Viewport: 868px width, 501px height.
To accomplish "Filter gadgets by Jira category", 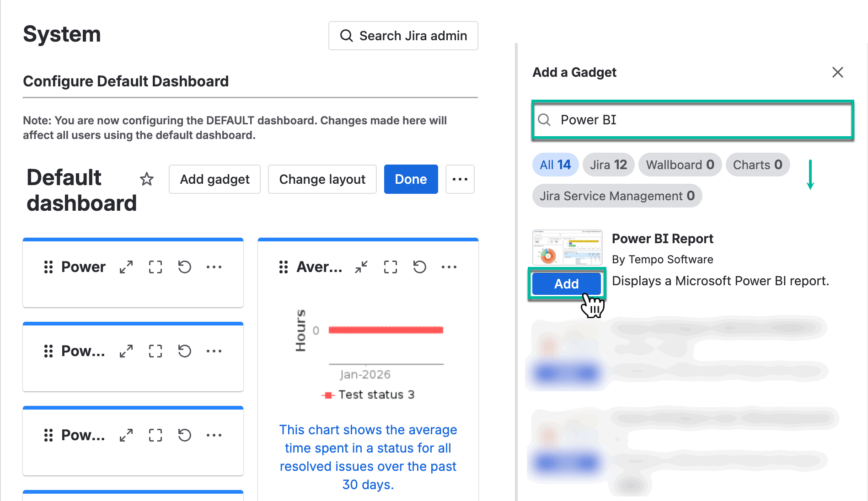I will [608, 165].
